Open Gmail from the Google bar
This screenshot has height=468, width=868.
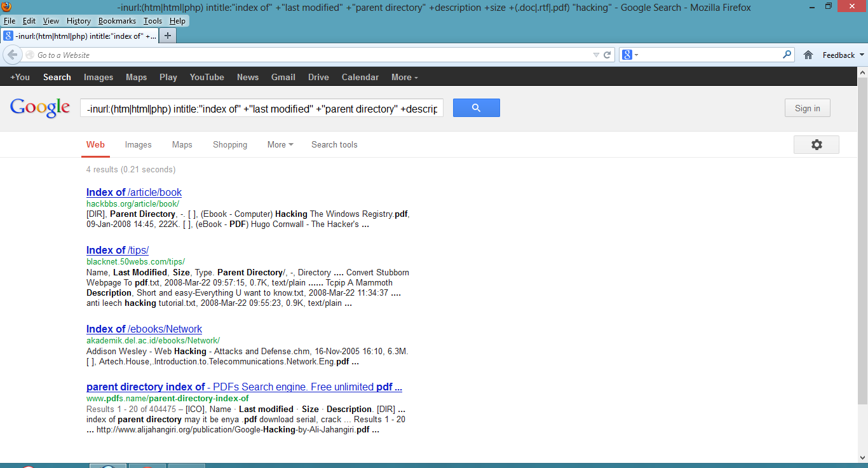click(283, 77)
